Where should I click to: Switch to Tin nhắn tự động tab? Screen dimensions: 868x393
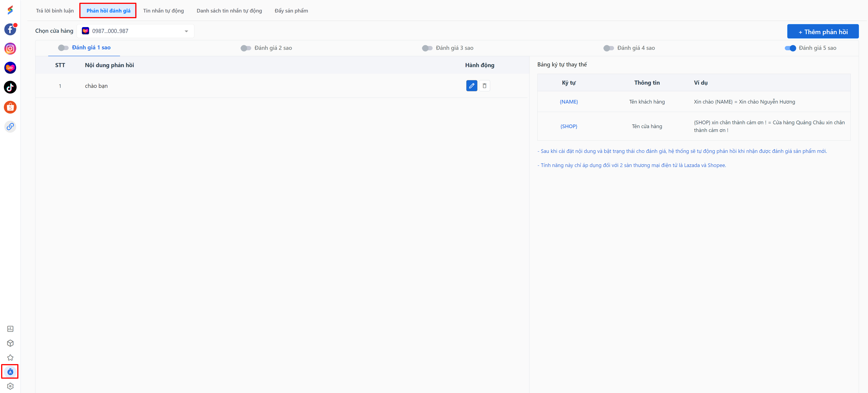point(163,11)
